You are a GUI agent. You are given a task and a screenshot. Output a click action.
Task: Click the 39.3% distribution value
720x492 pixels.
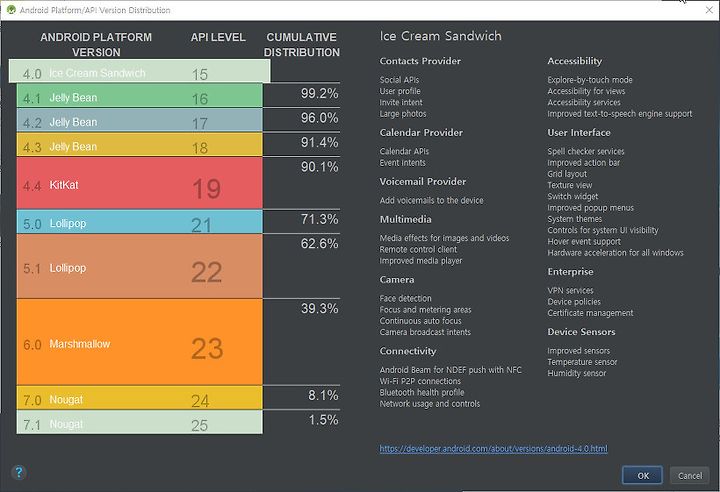[320, 308]
